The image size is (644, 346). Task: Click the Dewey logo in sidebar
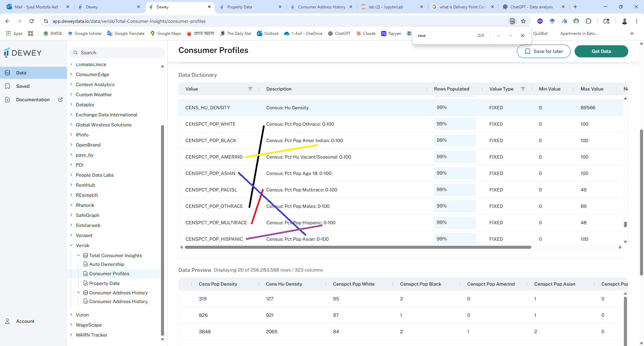click(x=22, y=53)
